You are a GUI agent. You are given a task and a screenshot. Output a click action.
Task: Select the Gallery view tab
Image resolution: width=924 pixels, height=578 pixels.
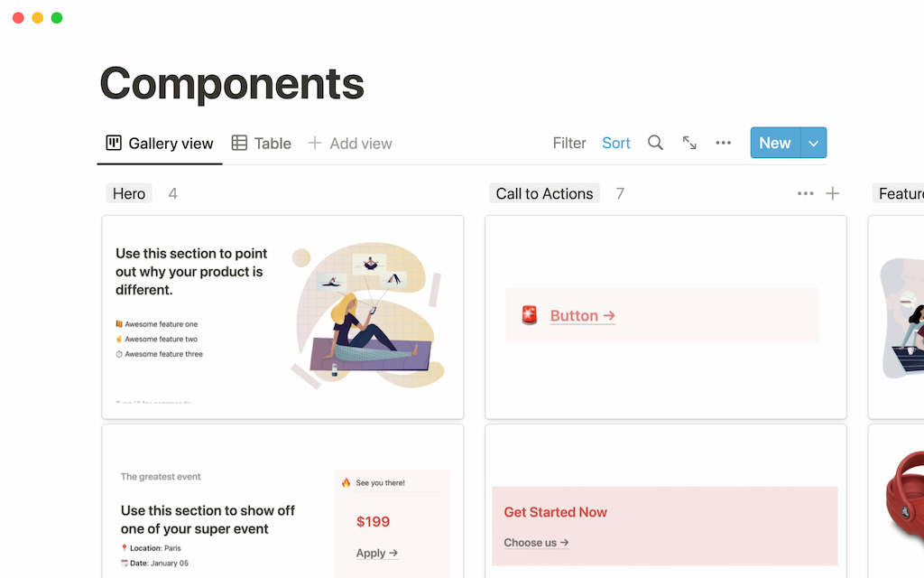(x=159, y=143)
